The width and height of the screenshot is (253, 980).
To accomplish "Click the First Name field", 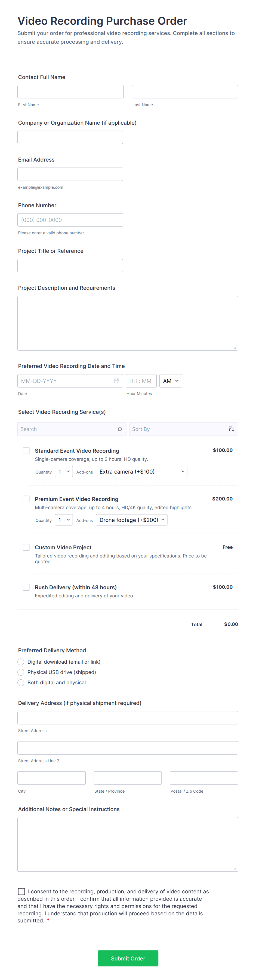I will [70, 92].
